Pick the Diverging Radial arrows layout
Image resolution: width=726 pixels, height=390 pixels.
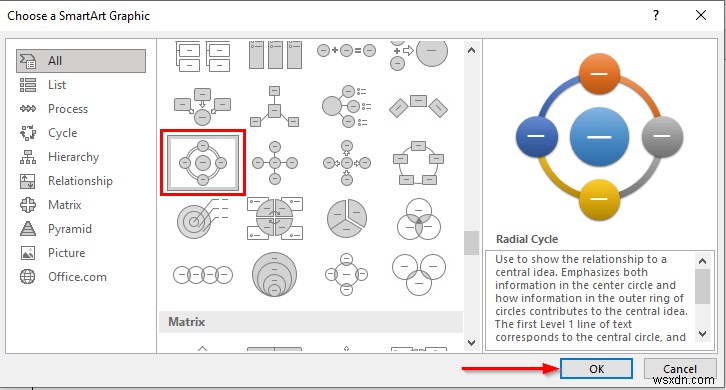coord(347,163)
